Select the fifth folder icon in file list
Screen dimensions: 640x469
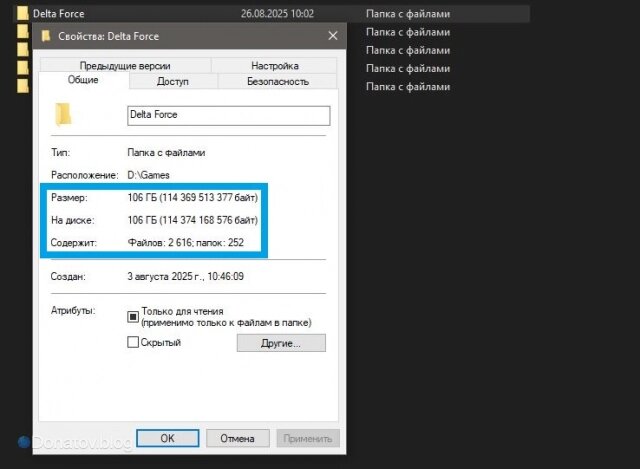tap(22, 86)
